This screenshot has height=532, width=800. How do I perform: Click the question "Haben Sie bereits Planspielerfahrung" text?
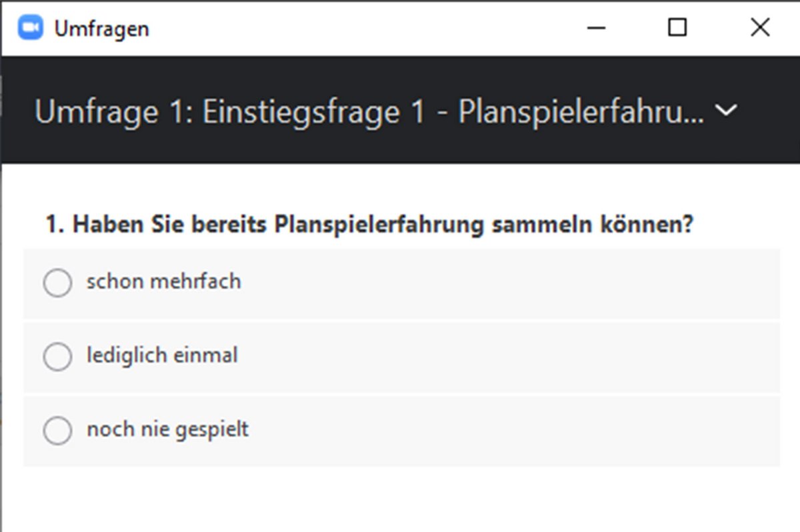coord(369,225)
